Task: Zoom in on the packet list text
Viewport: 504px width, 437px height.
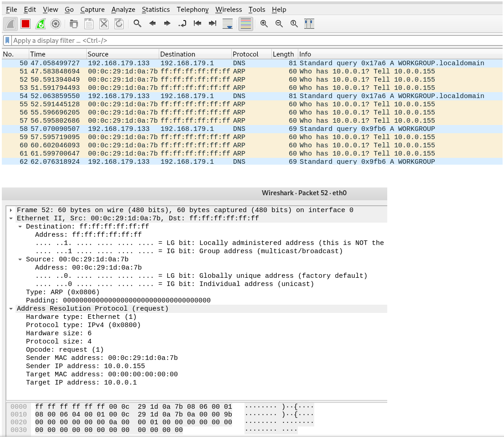Action: point(264,24)
